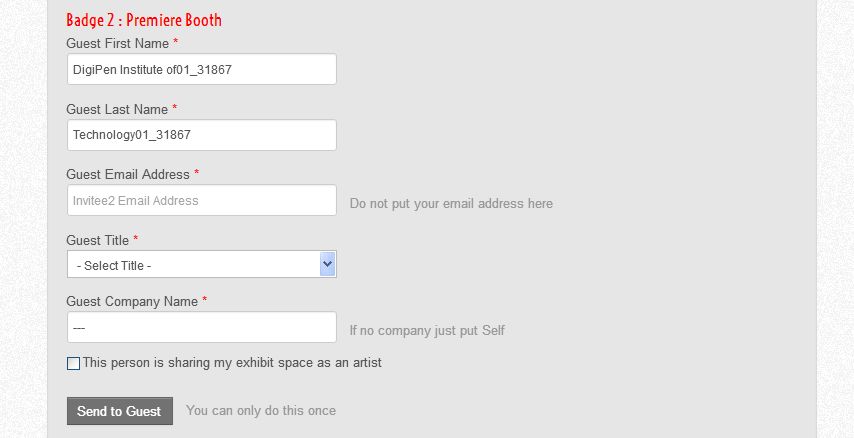Focus the Invitee2 Email Address field
Screen dimensions: 854x438
click(201, 200)
